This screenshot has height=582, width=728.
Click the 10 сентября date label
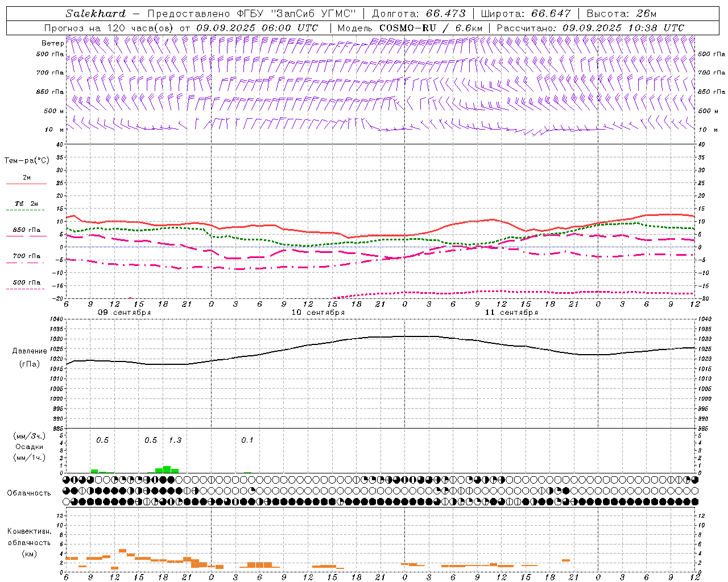tap(318, 313)
